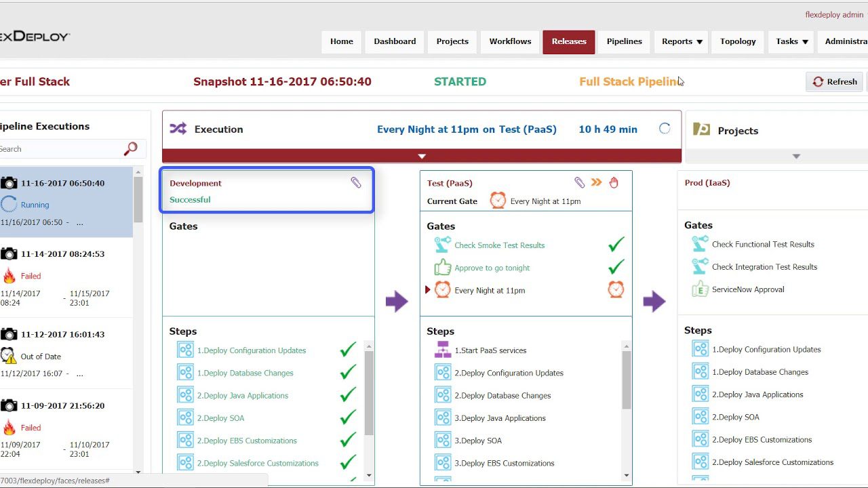The width and height of the screenshot is (868, 488).
Task: Click the orange skip arrows in Test (PaaS)
Action: (597, 182)
